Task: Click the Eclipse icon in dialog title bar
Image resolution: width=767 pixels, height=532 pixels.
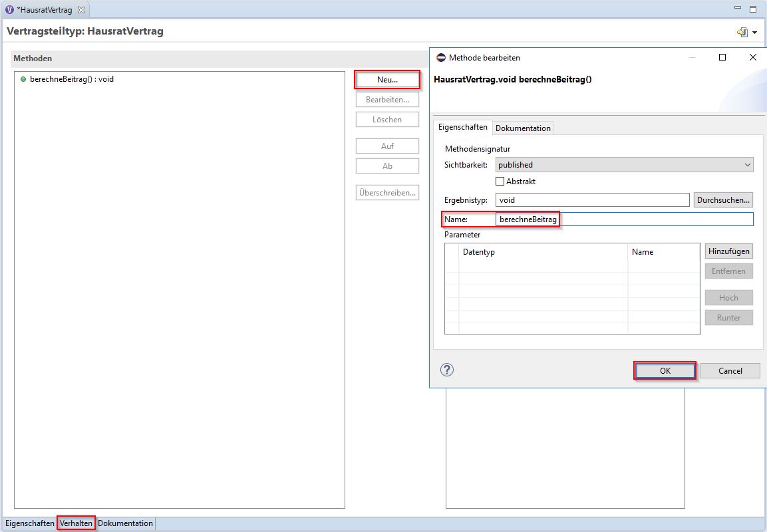Action: tap(441, 58)
